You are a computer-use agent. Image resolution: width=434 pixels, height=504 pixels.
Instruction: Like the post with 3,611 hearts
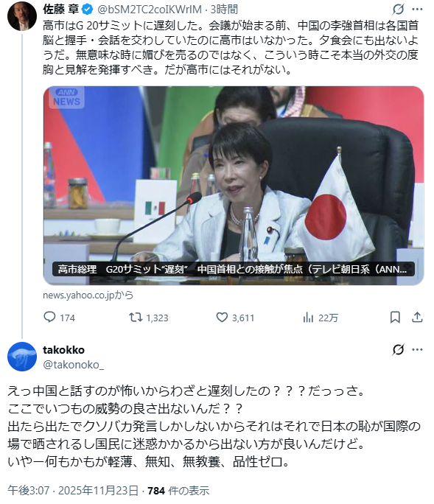tap(222, 318)
